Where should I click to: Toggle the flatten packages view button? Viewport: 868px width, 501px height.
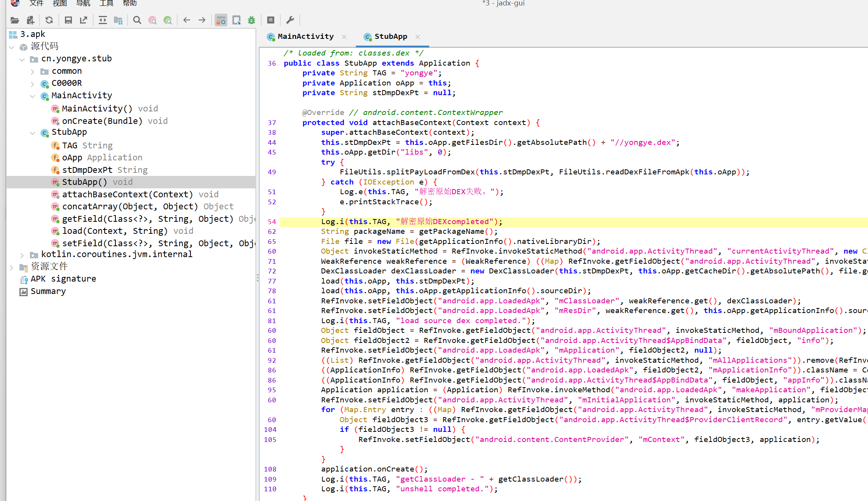tap(118, 20)
